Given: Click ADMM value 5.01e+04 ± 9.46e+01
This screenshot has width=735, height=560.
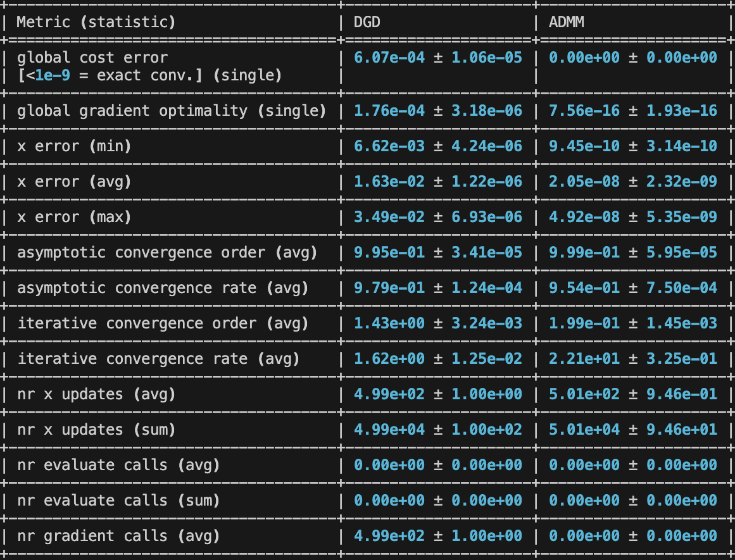Looking at the screenshot, I should pos(633,430).
